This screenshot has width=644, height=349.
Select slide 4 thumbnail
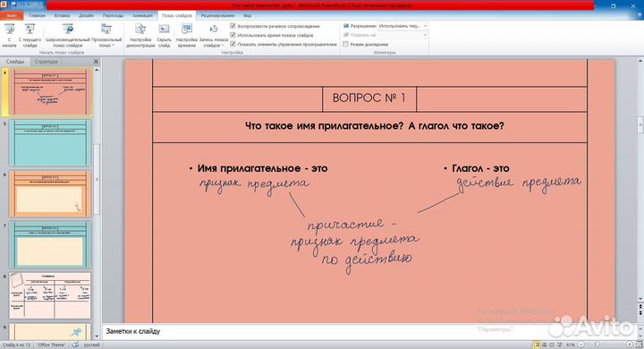tap(50, 91)
